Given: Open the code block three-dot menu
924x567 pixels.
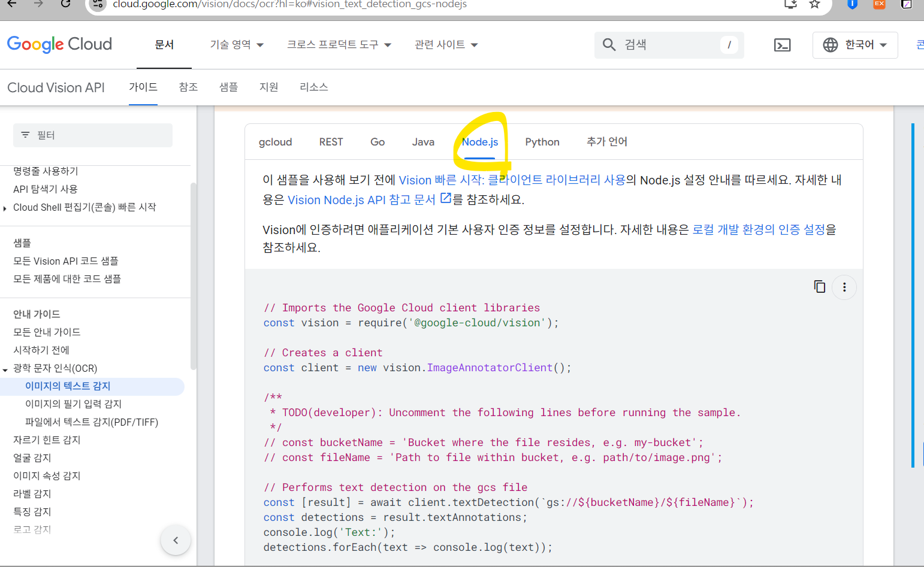Looking at the screenshot, I should click(844, 287).
